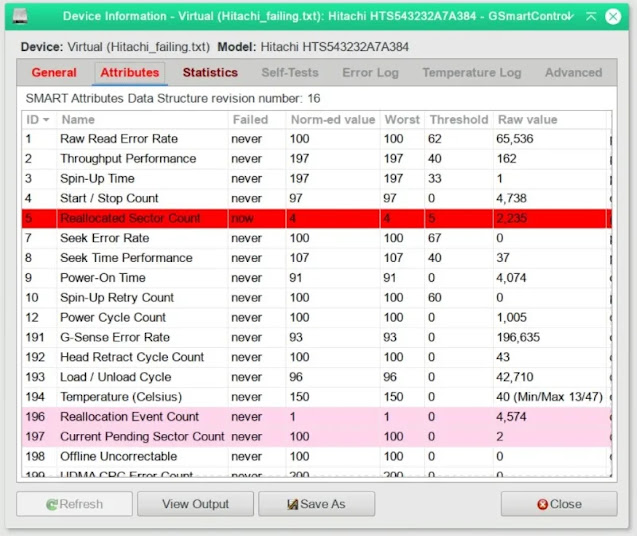Click threshold value 62

coord(434,139)
